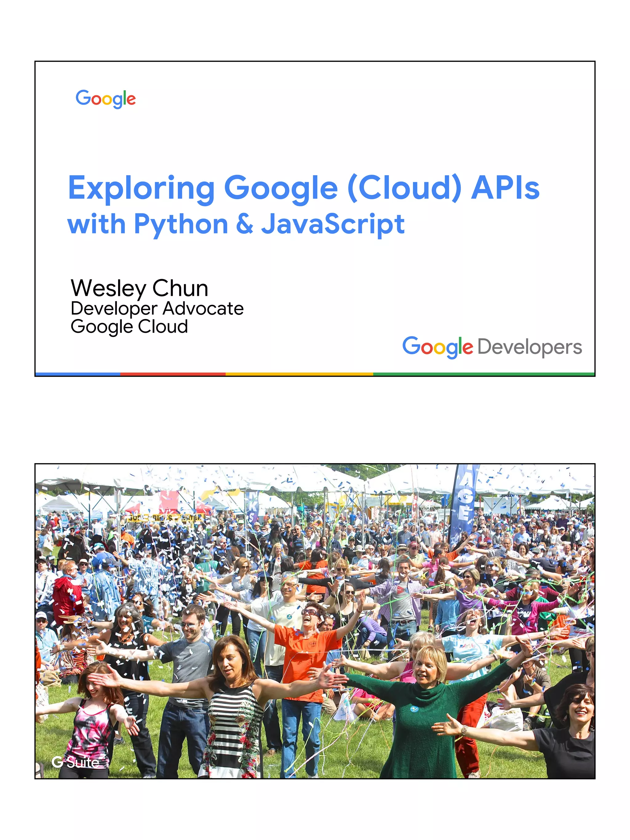Click the "Developer Advocate" text line
Screen dimensions: 630x840
[x=157, y=309]
